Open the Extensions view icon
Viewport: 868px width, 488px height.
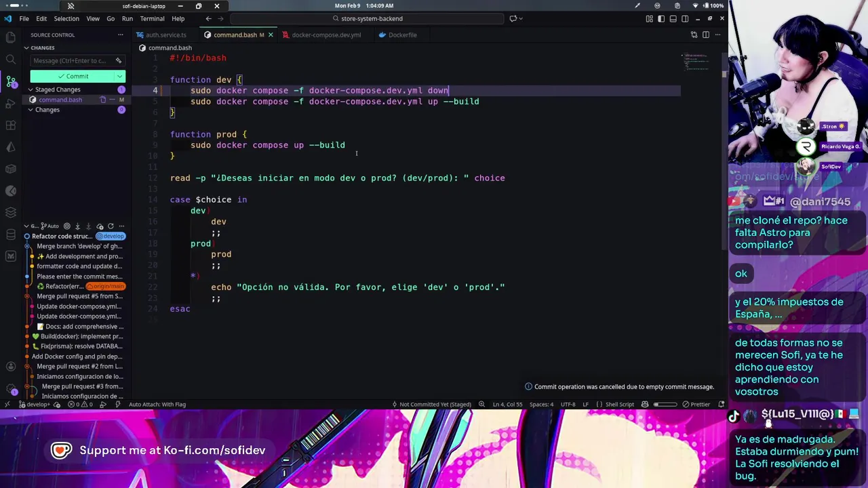tap(10, 125)
